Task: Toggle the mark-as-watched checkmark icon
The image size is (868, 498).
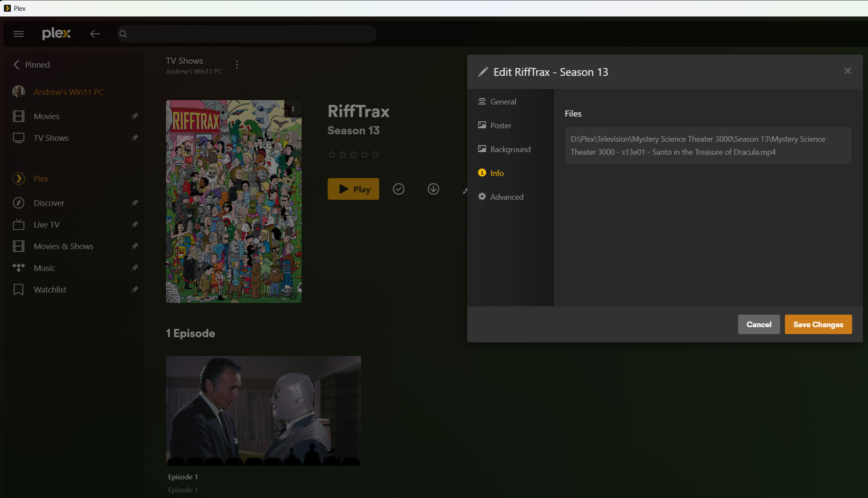Action: 398,189
